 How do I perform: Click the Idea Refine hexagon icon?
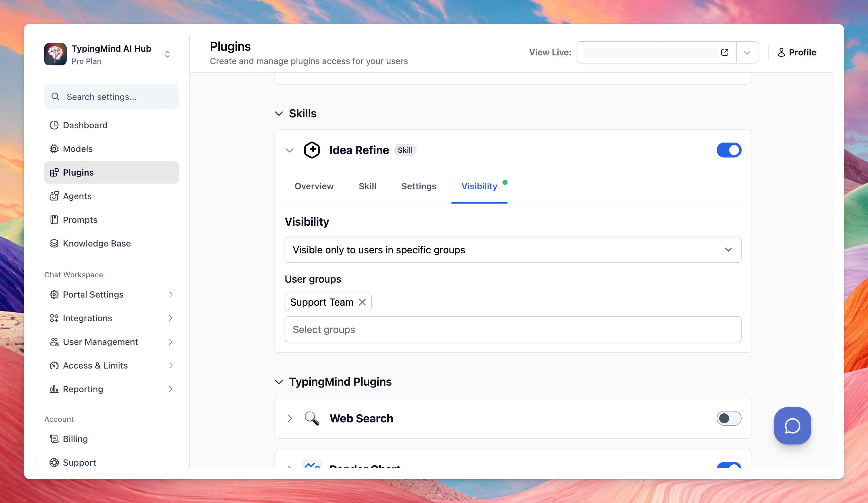[x=312, y=150]
